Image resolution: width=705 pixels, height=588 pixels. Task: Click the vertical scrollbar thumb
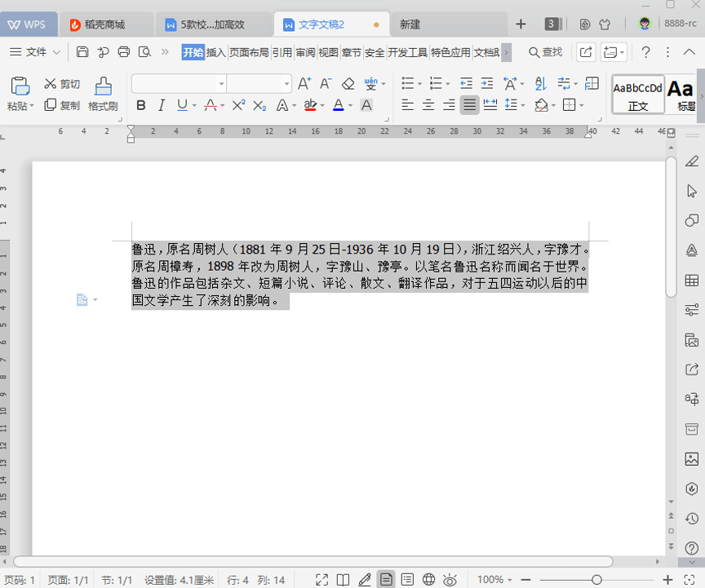tap(671, 227)
